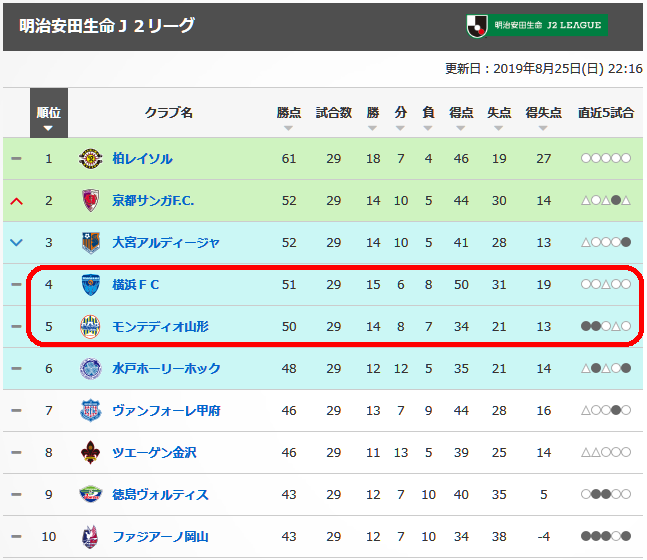Open ヴァンフォーレ甲府 club link
Viewport: 647px width, 560px height.
[166, 411]
